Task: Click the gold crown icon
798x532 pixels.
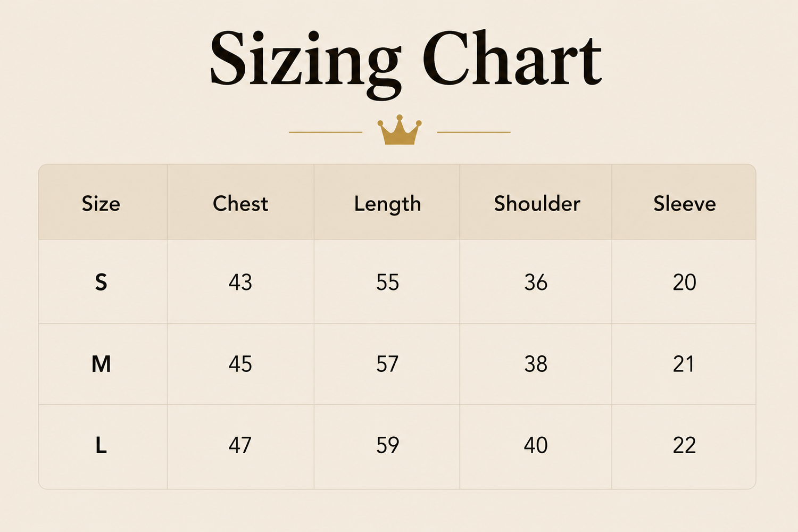Action: click(400, 130)
